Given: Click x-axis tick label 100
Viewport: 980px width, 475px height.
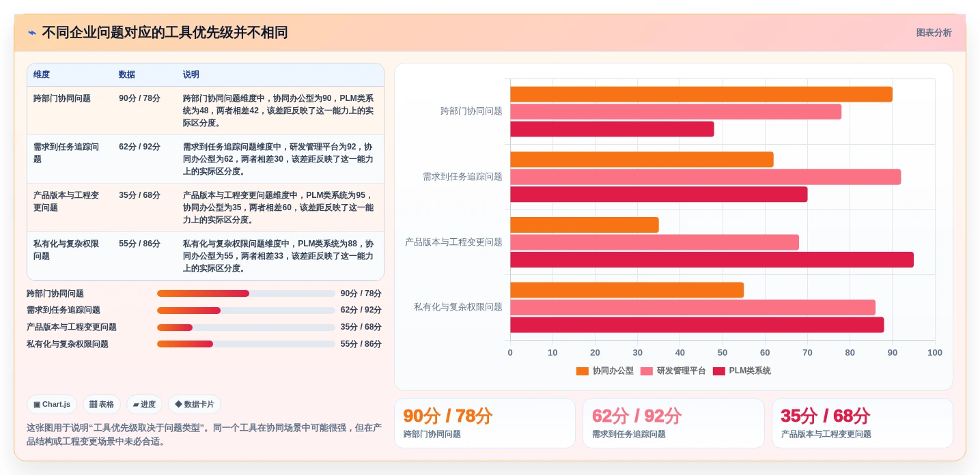Looking at the screenshot, I should (x=935, y=353).
